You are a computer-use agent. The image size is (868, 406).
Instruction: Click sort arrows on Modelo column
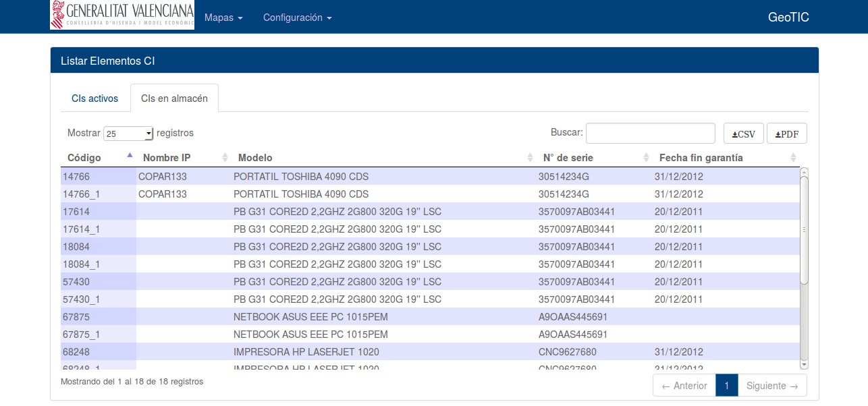tap(530, 158)
